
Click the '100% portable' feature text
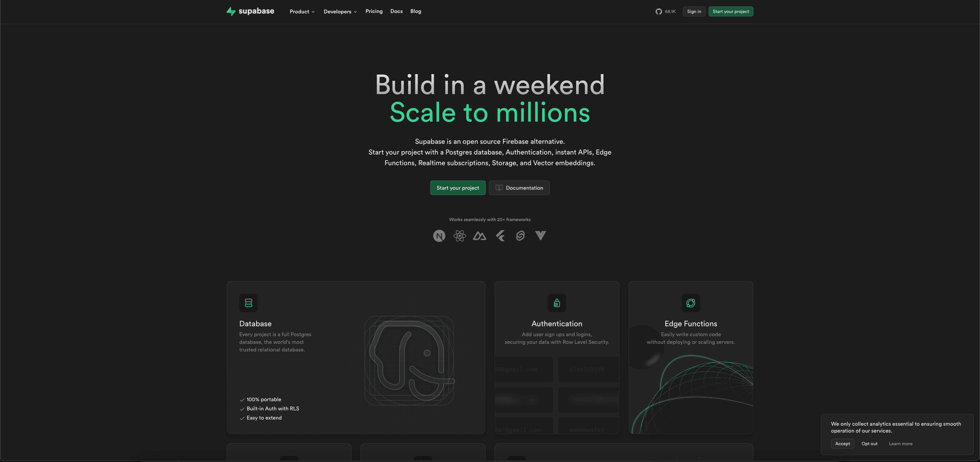pos(264,400)
